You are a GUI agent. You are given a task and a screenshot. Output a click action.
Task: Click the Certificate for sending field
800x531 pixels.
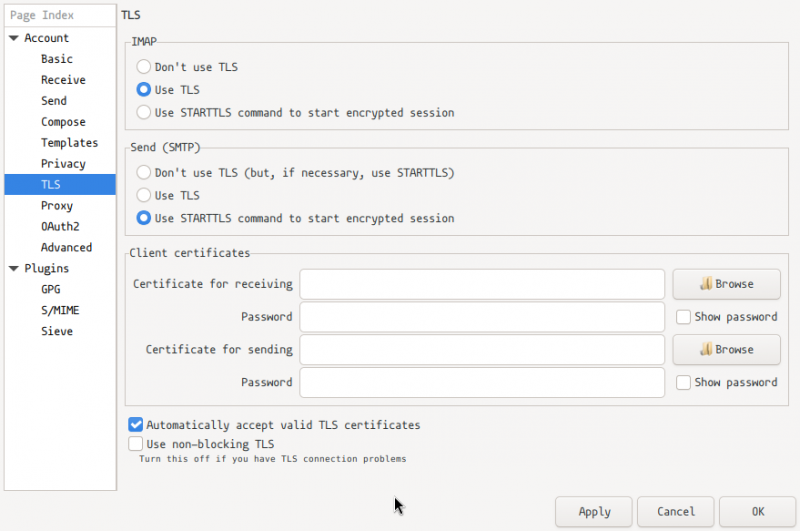pyautogui.click(x=482, y=350)
